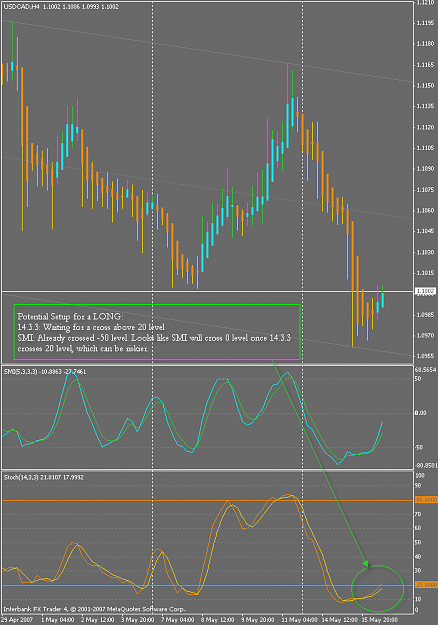Click the 1.1105 price axis label

(425, 148)
